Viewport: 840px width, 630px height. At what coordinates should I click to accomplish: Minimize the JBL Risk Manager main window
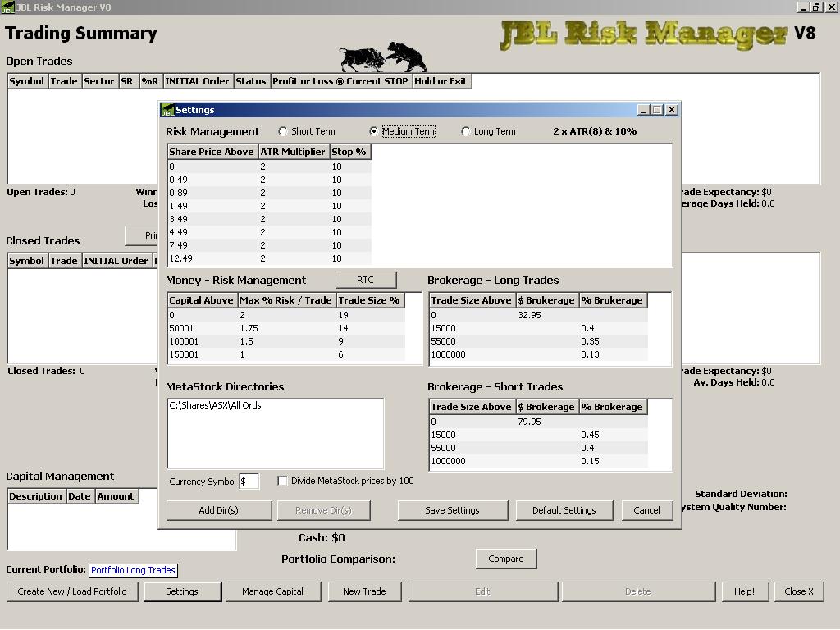tap(803, 7)
